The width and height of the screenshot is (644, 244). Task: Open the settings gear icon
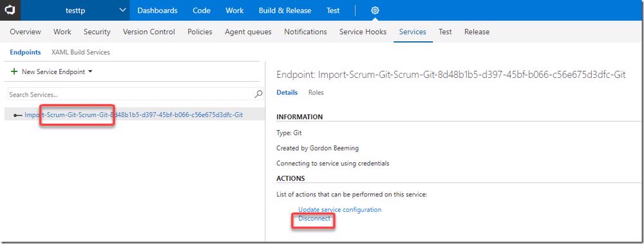pos(375,11)
